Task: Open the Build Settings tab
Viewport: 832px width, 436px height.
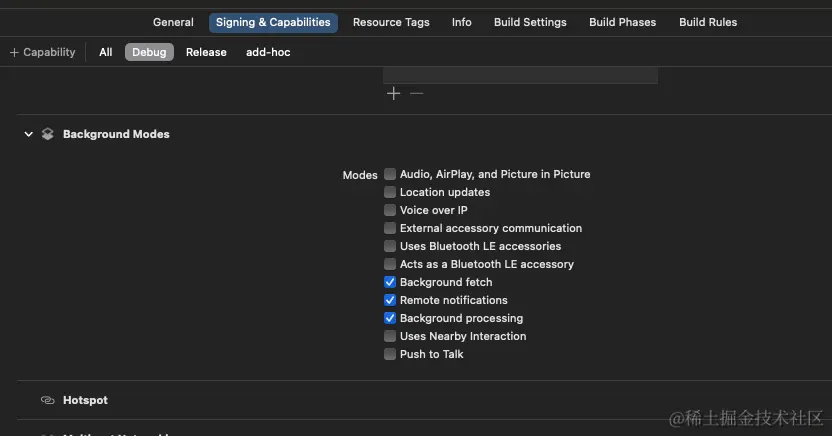Action: click(530, 22)
